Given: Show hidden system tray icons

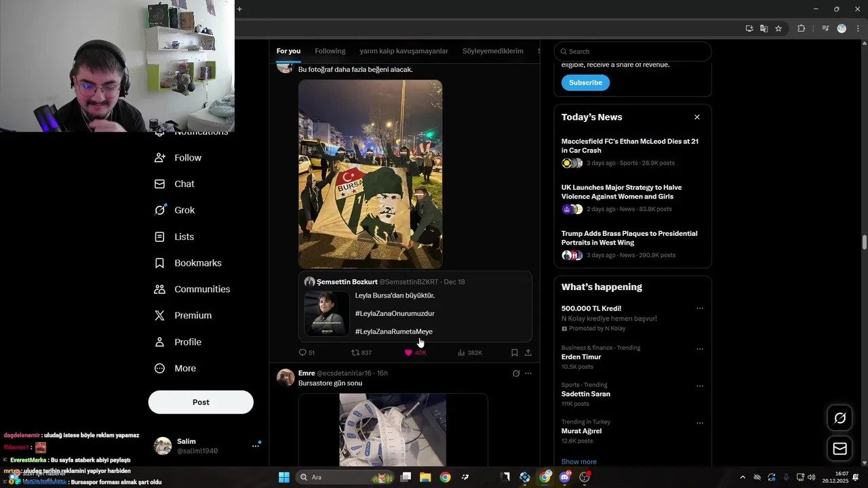Looking at the screenshot, I should (743, 477).
